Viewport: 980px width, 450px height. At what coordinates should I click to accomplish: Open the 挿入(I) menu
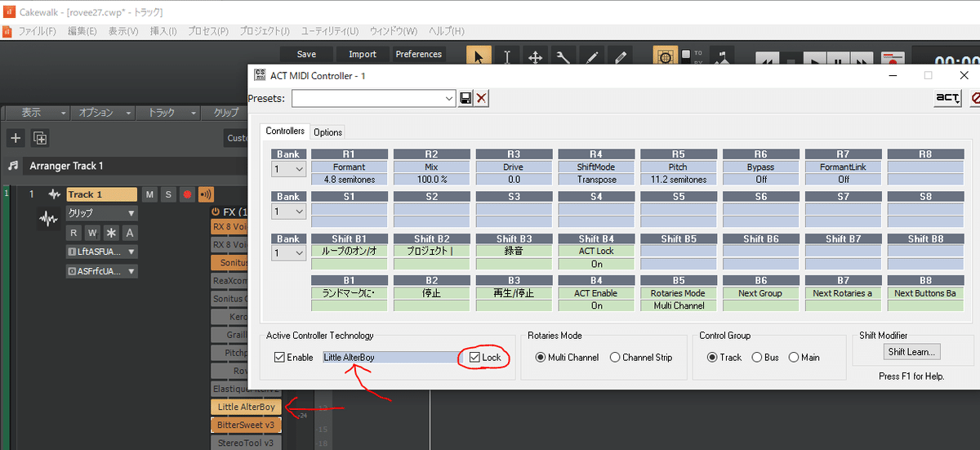coord(163,31)
